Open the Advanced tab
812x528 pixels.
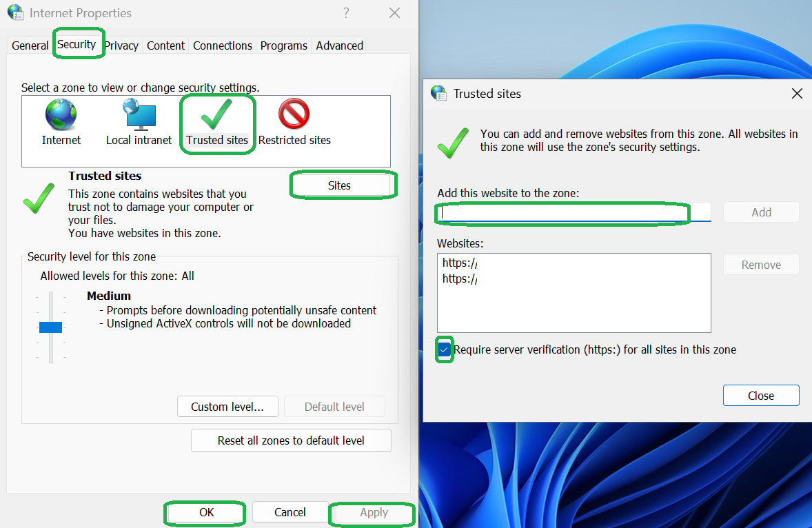pos(340,45)
